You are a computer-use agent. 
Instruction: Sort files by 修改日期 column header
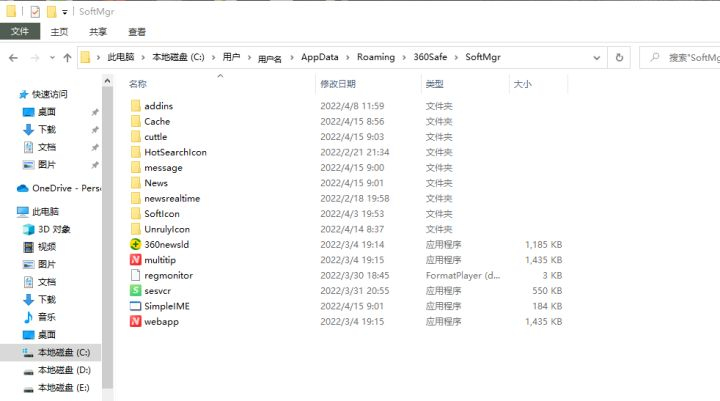coord(337,84)
